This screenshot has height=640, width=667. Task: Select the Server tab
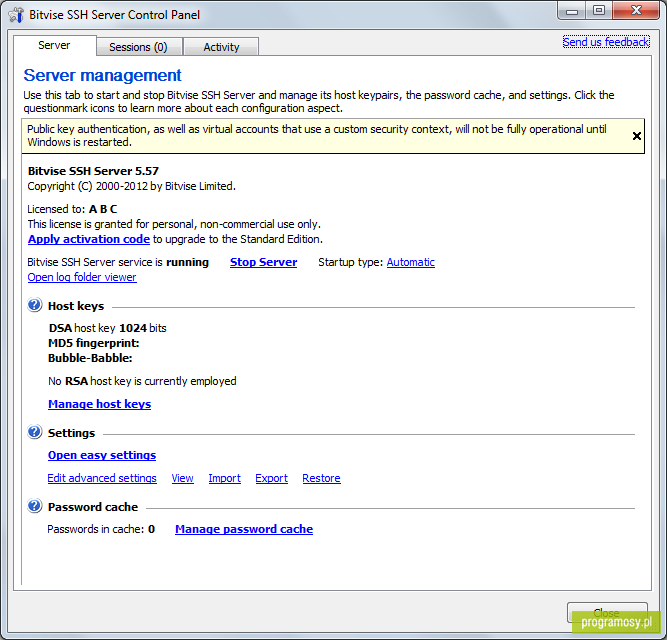pyautogui.click(x=54, y=46)
